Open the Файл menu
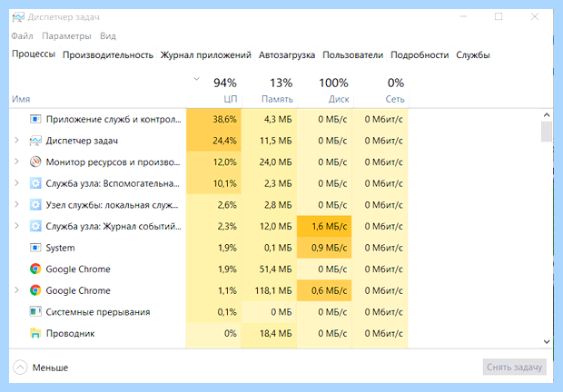563x392 pixels. [x=22, y=36]
